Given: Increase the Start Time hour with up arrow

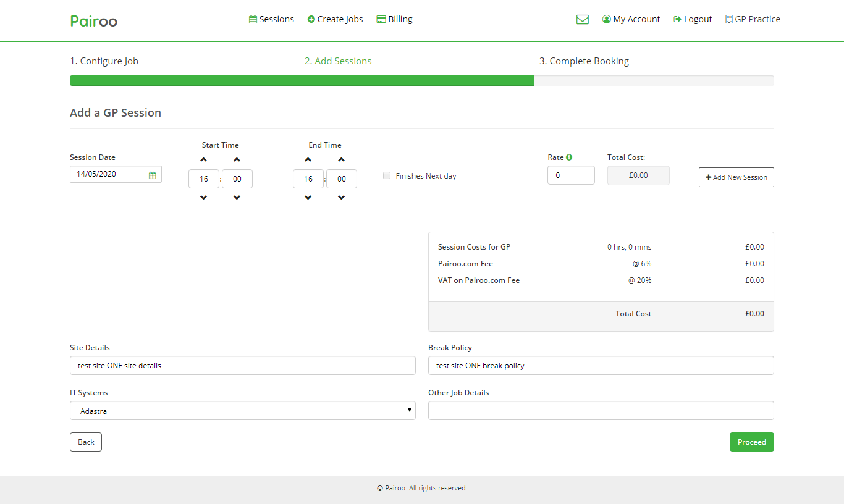Looking at the screenshot, I should click(x=204, y=160).
